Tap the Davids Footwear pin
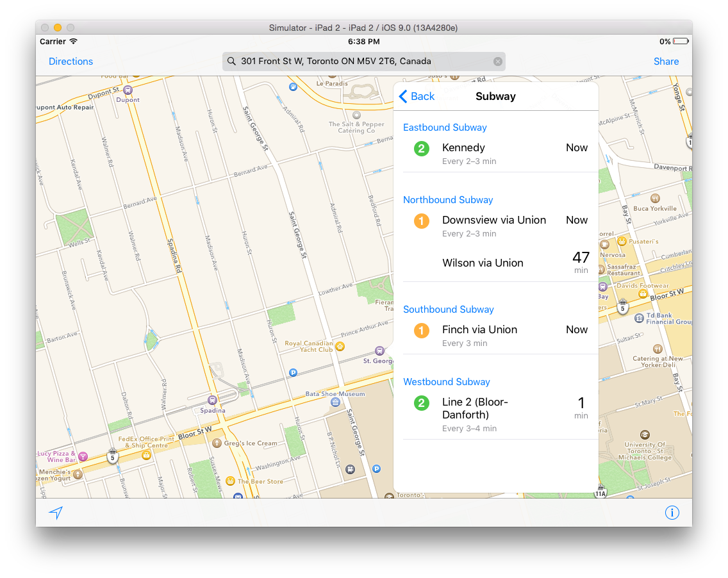This screenshot has width=728, height=578. (x=643, y=293)
